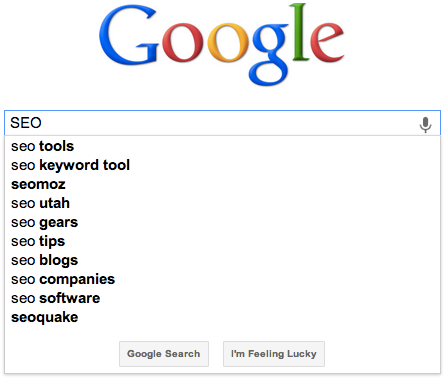
Task: Choose the "seomoz" autocomplete suggestion
Action: coord(222,184)
